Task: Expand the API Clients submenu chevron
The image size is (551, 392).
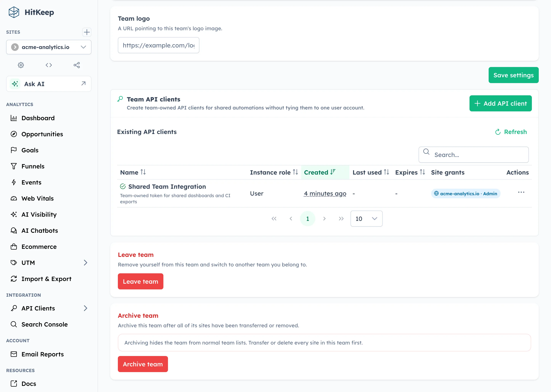Action: pos(85,308)
